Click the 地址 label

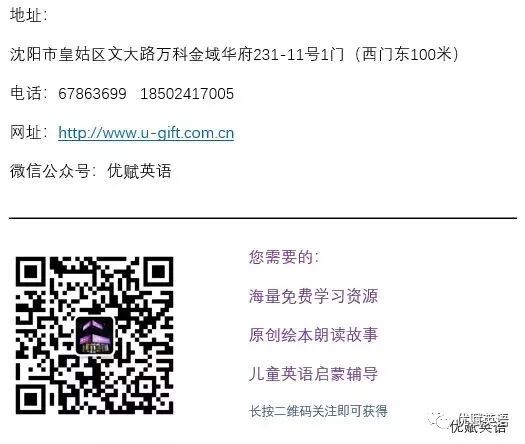pos(28,15)
